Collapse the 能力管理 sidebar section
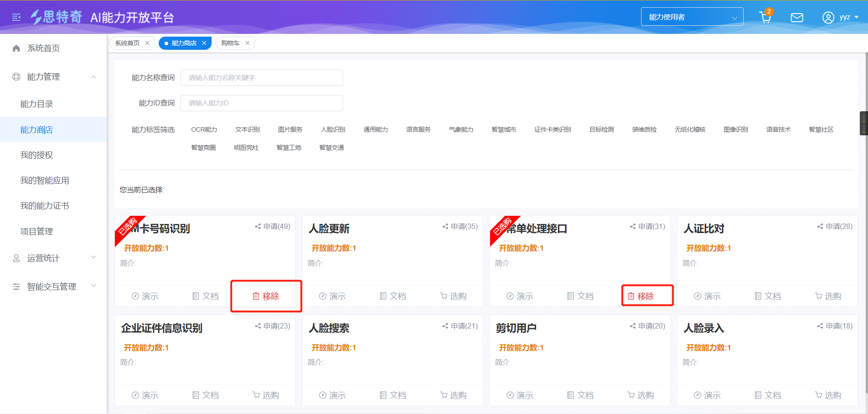The width and height of the screenshot is (868, 414). click(53, 76)
